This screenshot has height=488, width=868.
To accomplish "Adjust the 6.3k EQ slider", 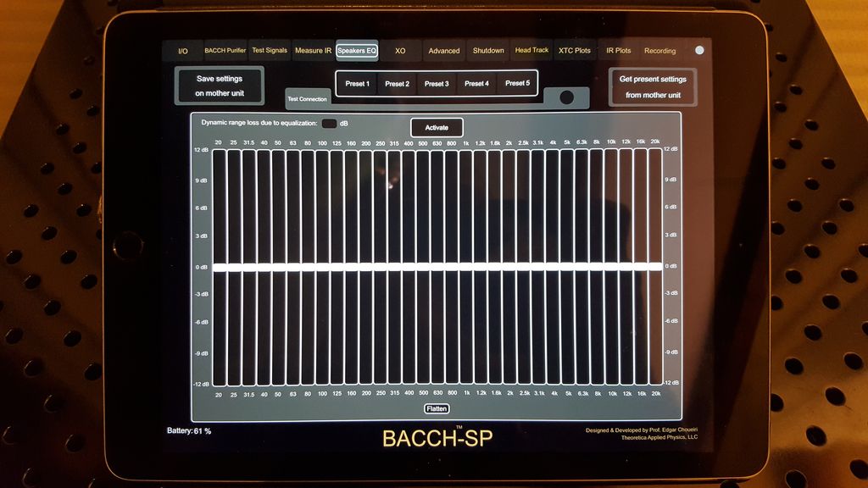I will point(581,267).
